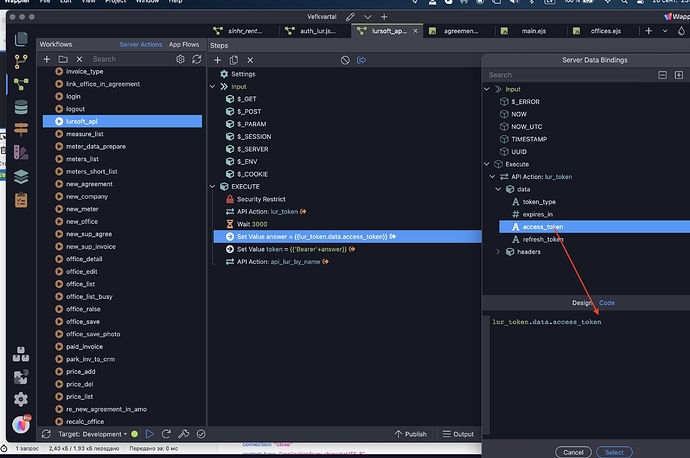The height and width of the screenshot is (458, 690).
Task: Toggle output icon in Steps toolbar
Action: point(361,60)
